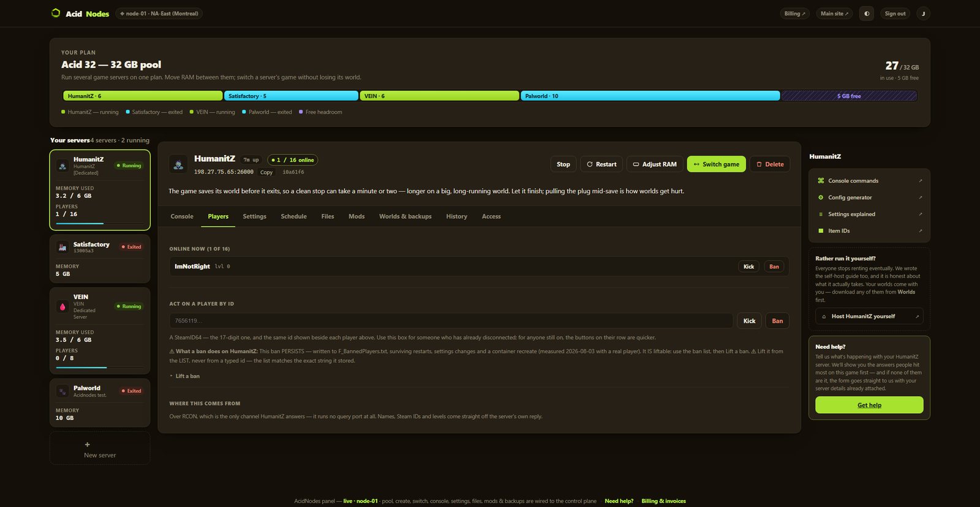Click the server ID i0a61f6 text
The height and width of the screenshot is (507, 980).
(293, 172)
